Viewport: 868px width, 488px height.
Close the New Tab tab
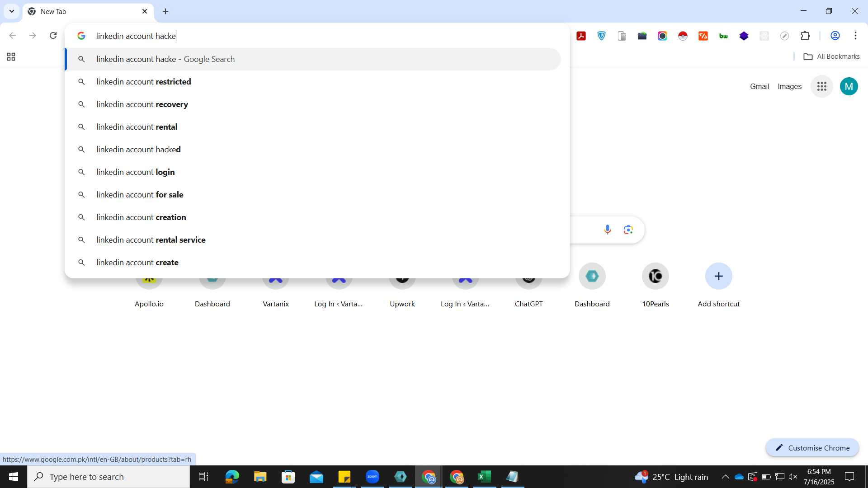coord(145,11)
